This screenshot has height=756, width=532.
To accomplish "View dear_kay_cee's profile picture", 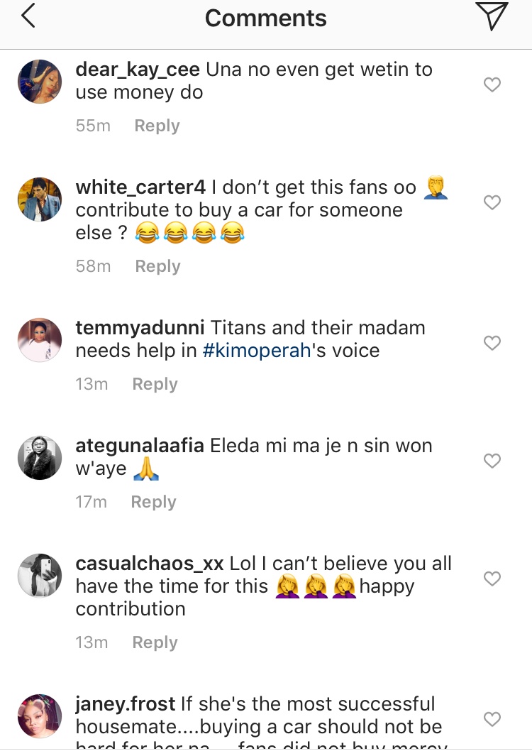I will (40, 82).
